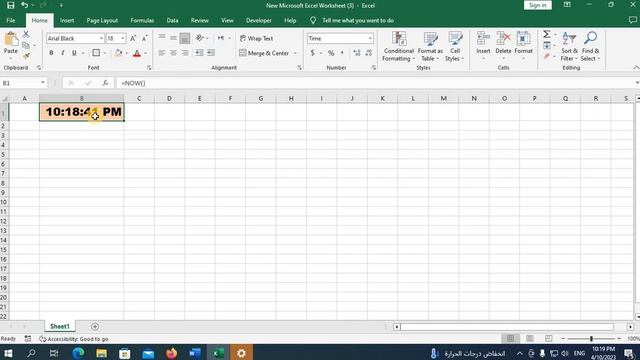Open Find & Select

(x=590, y=47)
